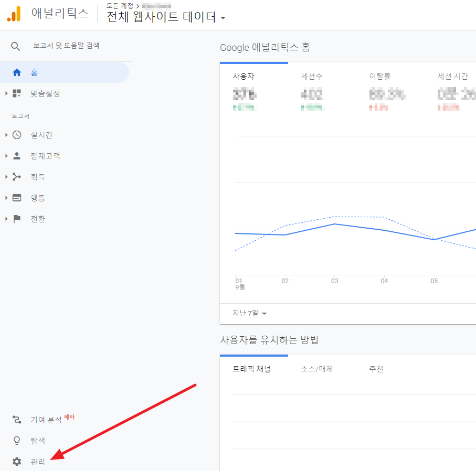Image resolution: width=476 pixels, height=471 pixels.
Task: Click the Google 애널리틱스 홈 heading
Action: (265, 48)
